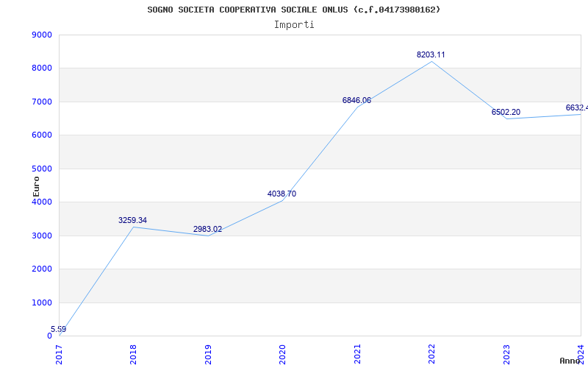
Task: Click the 8203.11 data value label
Action: pos(431,54)
